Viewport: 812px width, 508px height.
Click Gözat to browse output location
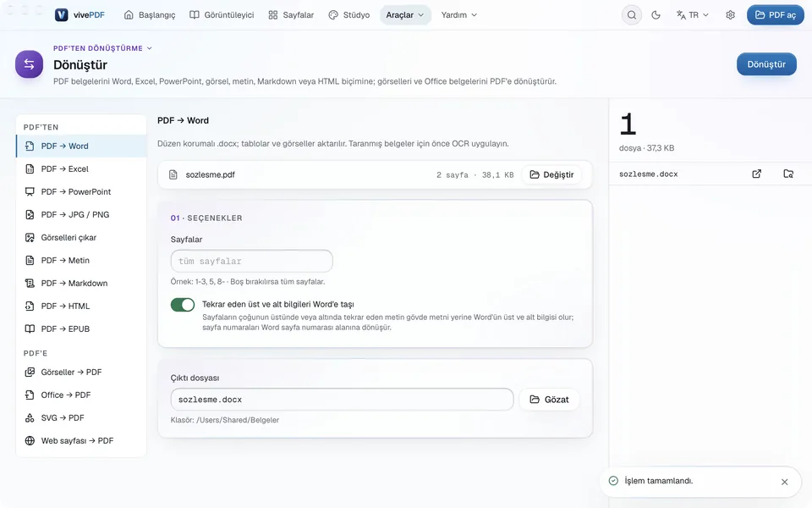click(x=549, y=400)
